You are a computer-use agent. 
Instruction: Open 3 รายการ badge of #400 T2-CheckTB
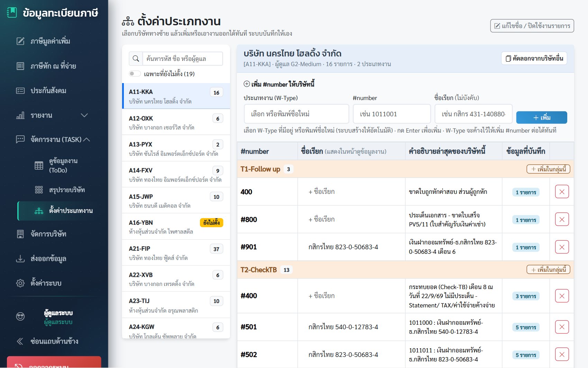click(x=526, y=296)
